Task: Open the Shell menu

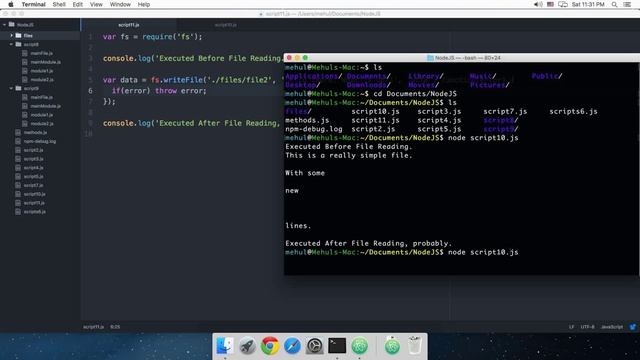Action: coord(59,4)
